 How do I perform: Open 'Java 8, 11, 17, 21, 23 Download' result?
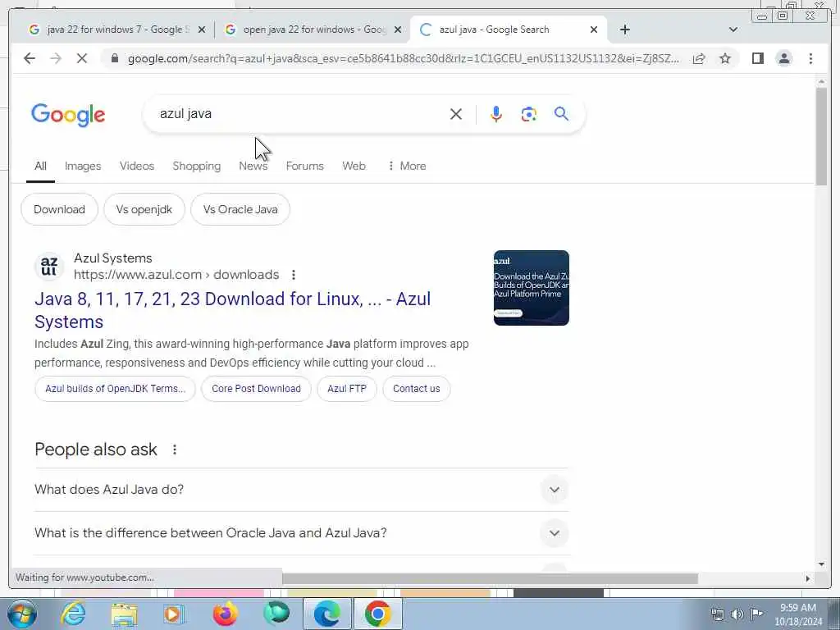tap(232, 310)
